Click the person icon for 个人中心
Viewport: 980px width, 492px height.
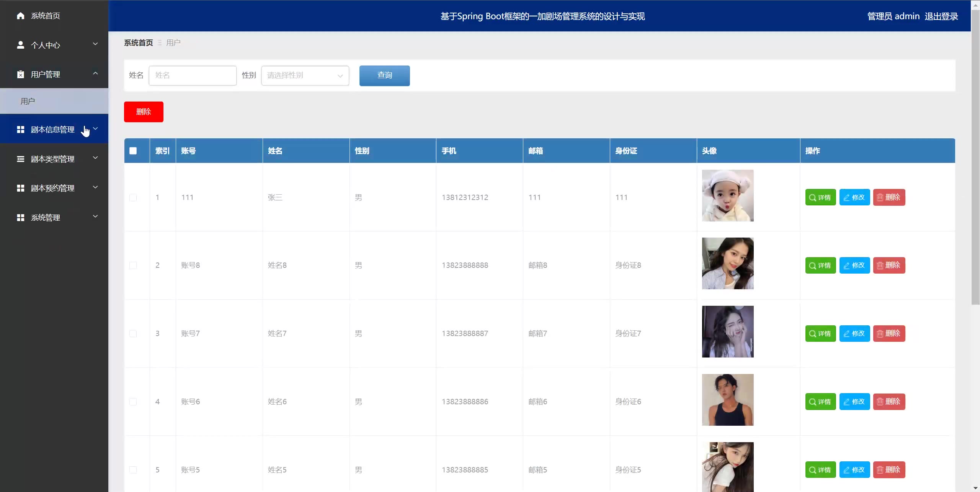tap(21, 45)
